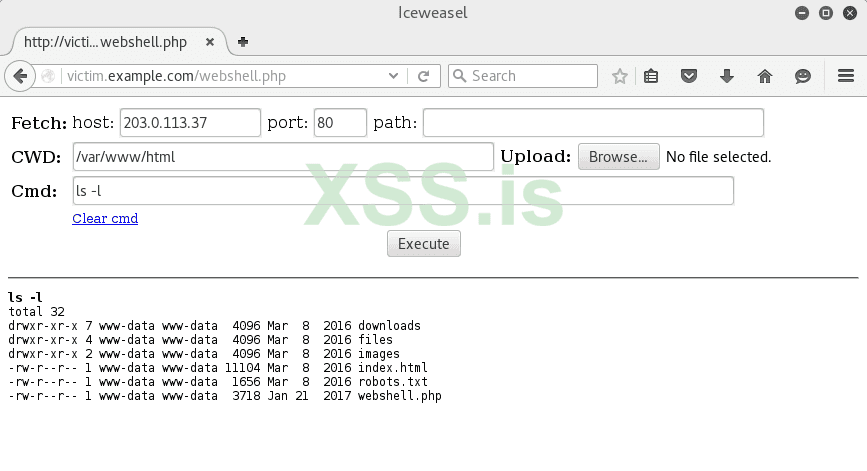
Task: Click the port field containing 80
Action: click(x=340, y=123)
